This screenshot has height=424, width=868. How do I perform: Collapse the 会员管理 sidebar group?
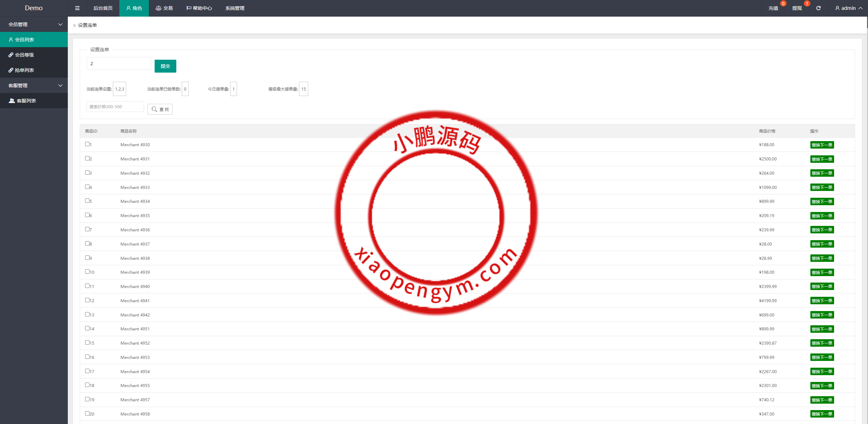(34, 24)
